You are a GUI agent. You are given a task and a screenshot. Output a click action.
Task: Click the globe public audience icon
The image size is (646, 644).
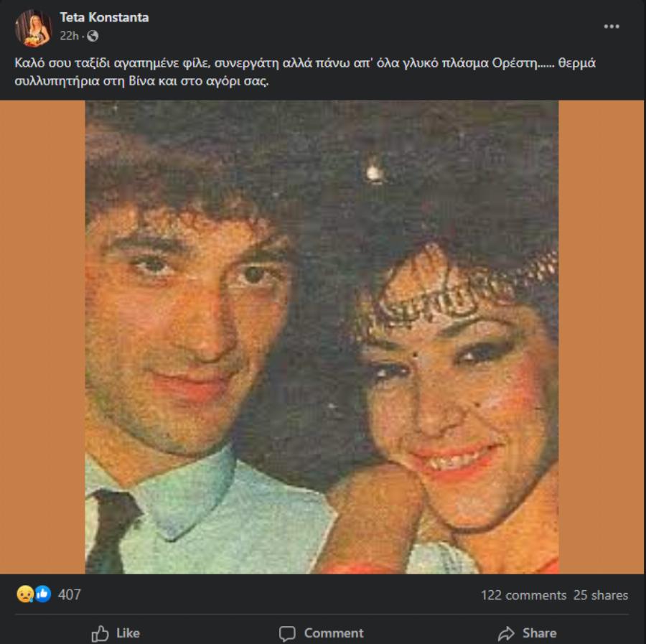tap(93, 36)
